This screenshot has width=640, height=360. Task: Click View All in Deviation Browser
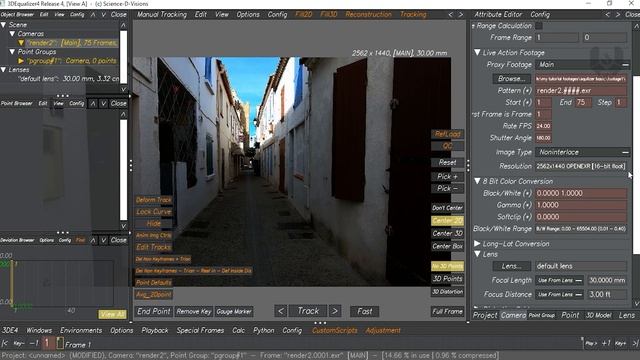click(112, 314)
